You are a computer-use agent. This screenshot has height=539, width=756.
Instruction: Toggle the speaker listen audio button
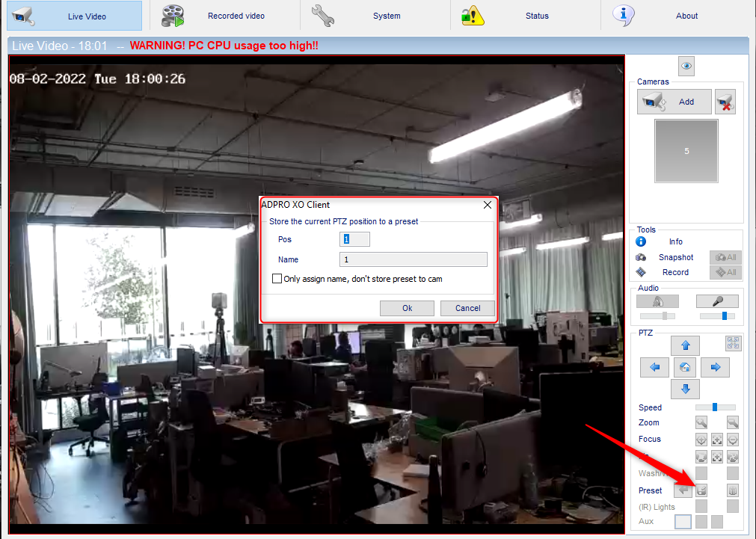tap(657, 301)
